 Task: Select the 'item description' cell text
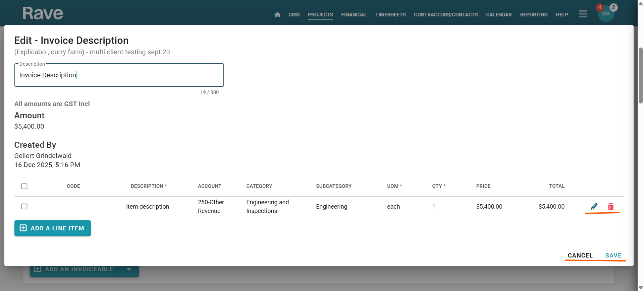point(148,207)
